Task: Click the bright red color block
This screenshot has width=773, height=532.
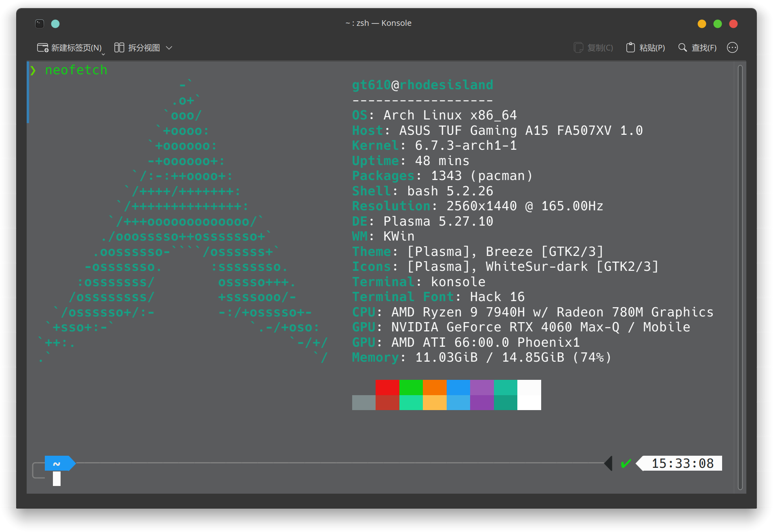Action: [x=387, y=387]
